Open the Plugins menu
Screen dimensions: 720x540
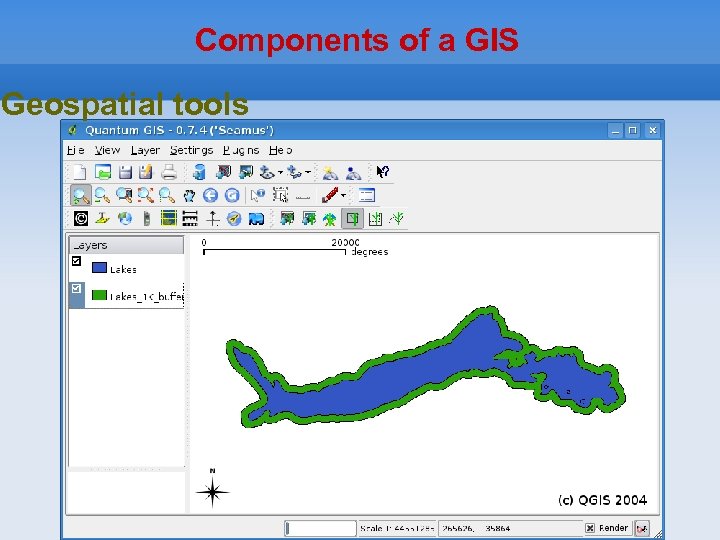pos(241,150)
